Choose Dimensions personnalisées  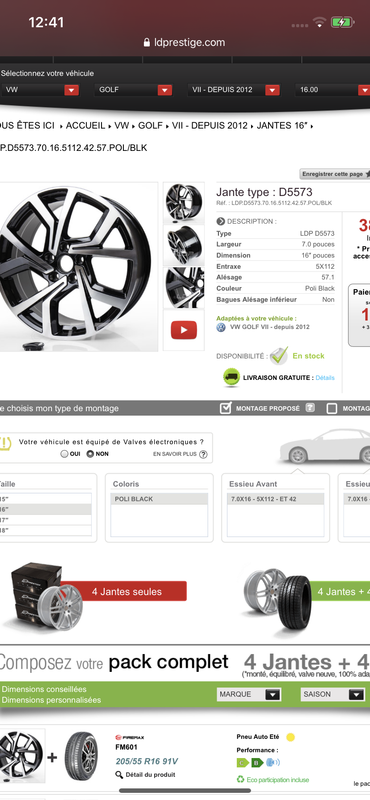click(x=51, y=700)
